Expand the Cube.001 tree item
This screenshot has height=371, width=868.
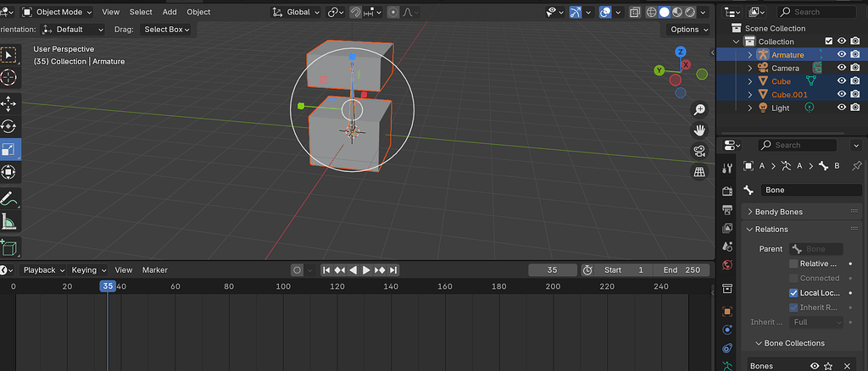point(750,94)
